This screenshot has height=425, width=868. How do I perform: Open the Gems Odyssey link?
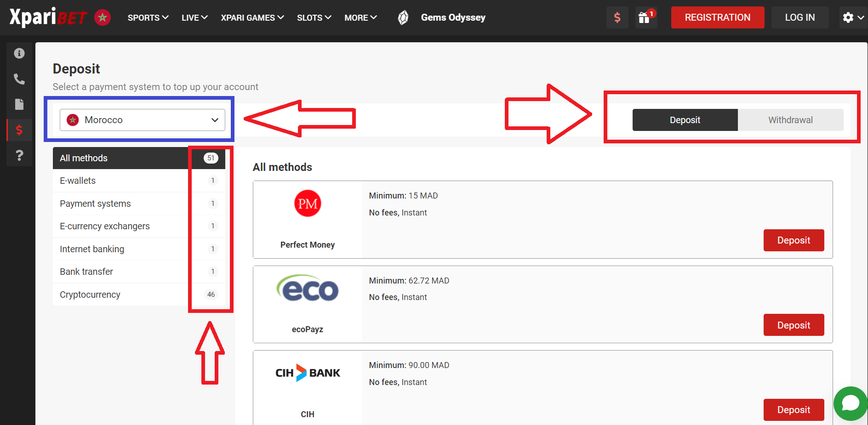tap(453, 17)
